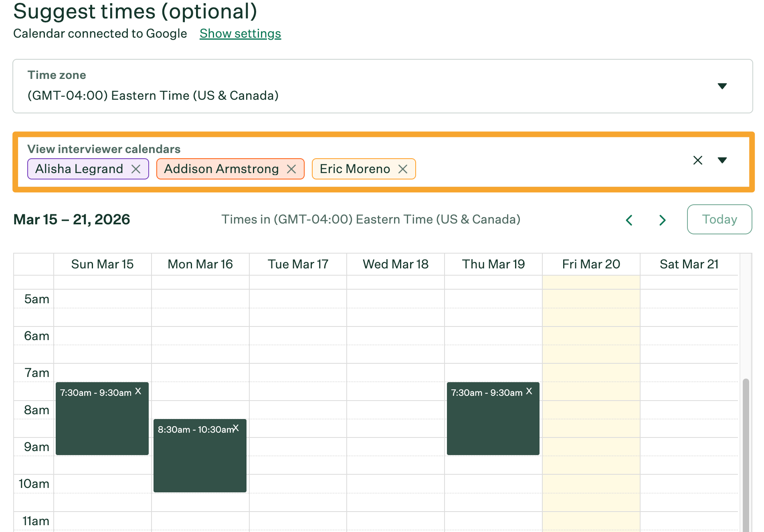Advance to the next week

click(662, 220)
